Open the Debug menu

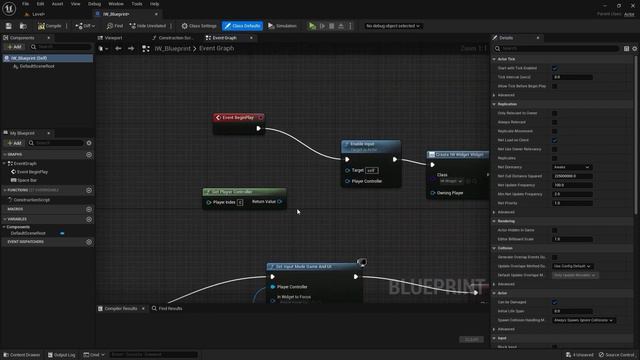coord(94,4)
